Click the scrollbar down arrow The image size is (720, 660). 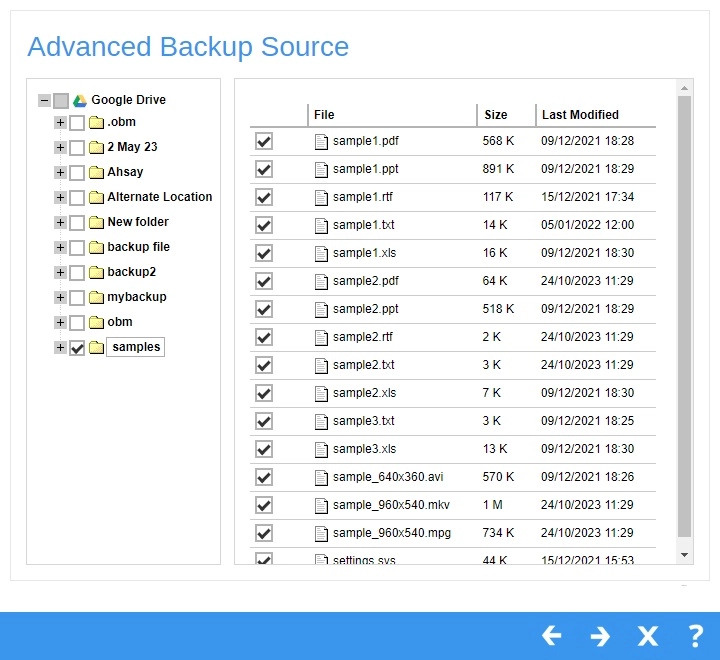click(x=684, y=555)
